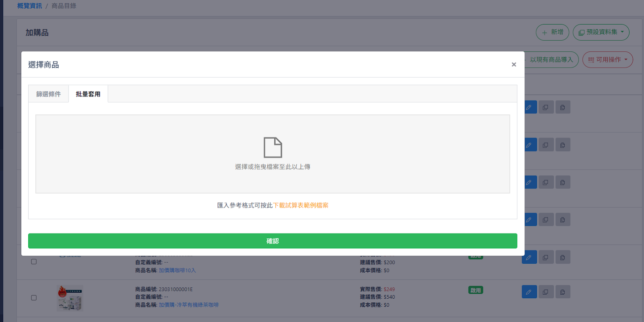Confirm with the green 確認 button
The image size is (644, 322).
[x=272, y=241]
